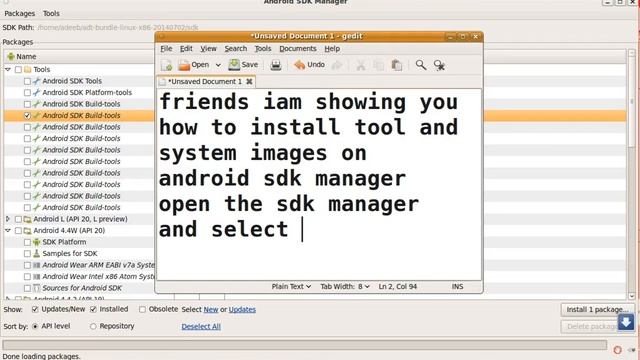The width and height of the screenshot is (640, 360).
Task: Click the Android Wear ARM system image icon
Action: pyautogui.click(x=36, y=265)
